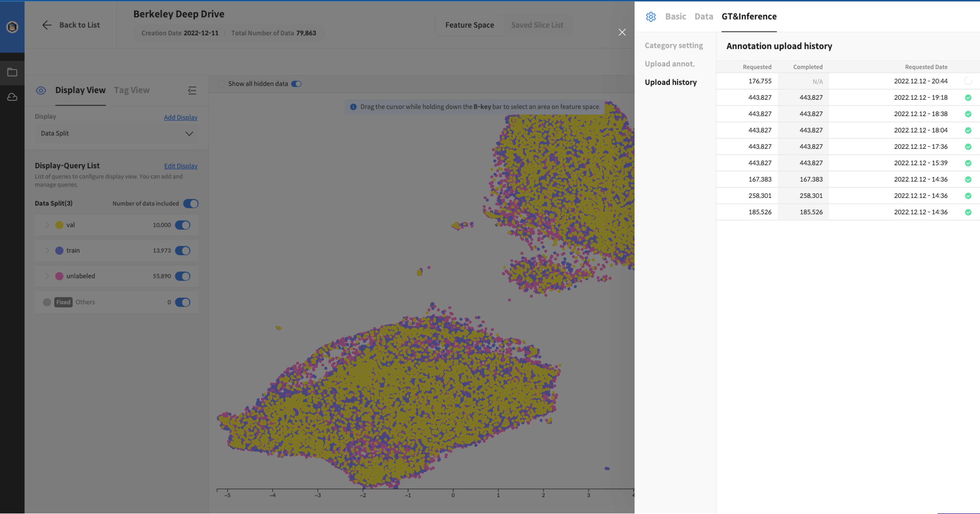
Task: Toggle visibility of val split
Action: point(183,225)
